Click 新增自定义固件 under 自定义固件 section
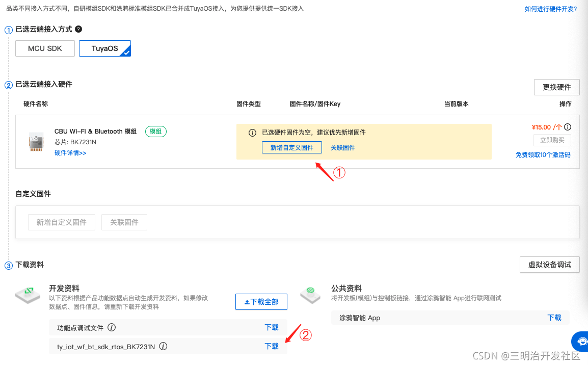This screenshot has height=365, width=588. coord(62,222)
